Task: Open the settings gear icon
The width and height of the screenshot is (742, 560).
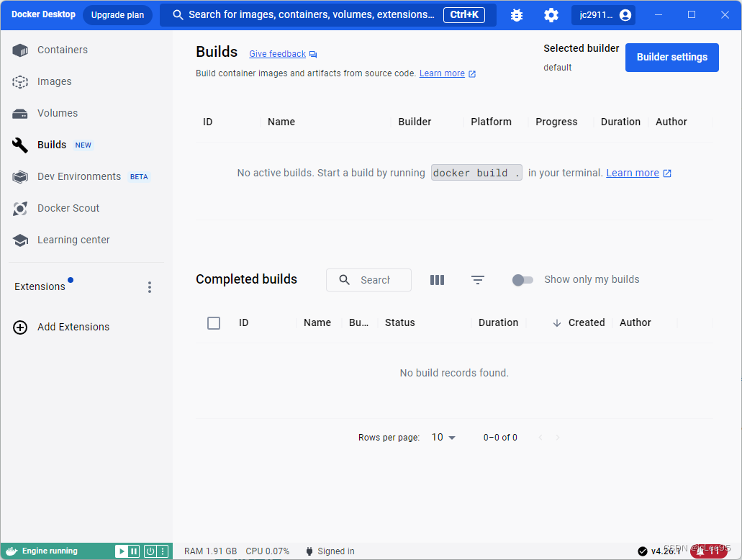Action: click(x=551, y=15)
